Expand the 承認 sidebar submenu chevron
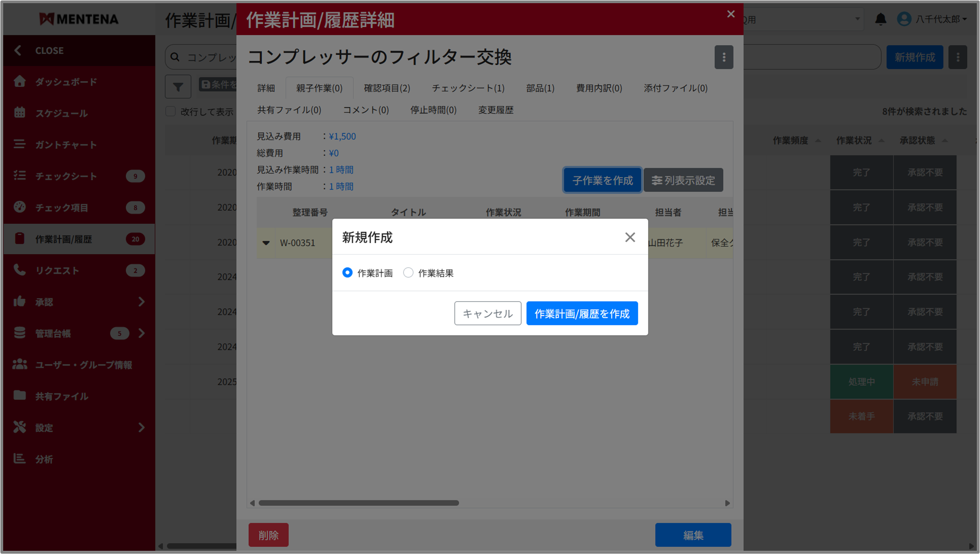 click(142, 301)
